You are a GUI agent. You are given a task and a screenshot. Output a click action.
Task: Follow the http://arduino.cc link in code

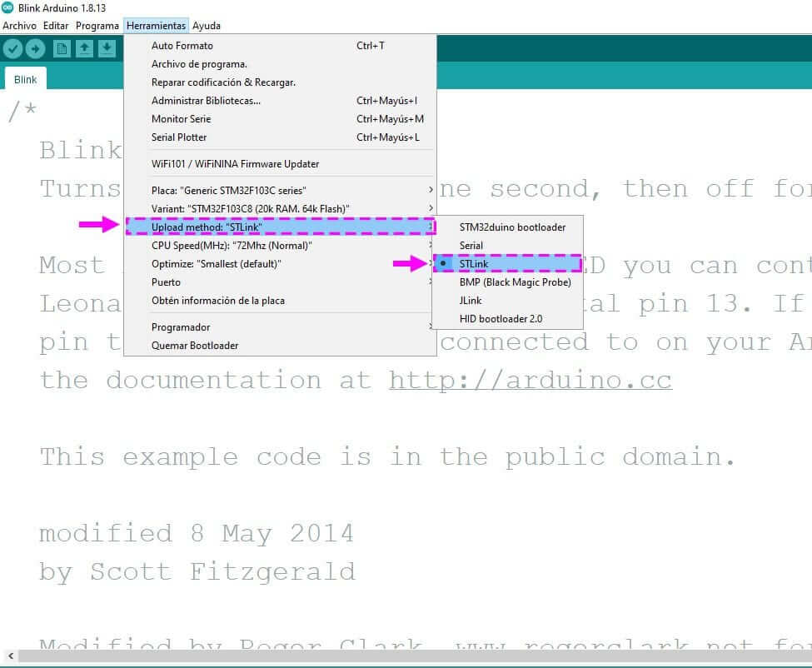530,381
